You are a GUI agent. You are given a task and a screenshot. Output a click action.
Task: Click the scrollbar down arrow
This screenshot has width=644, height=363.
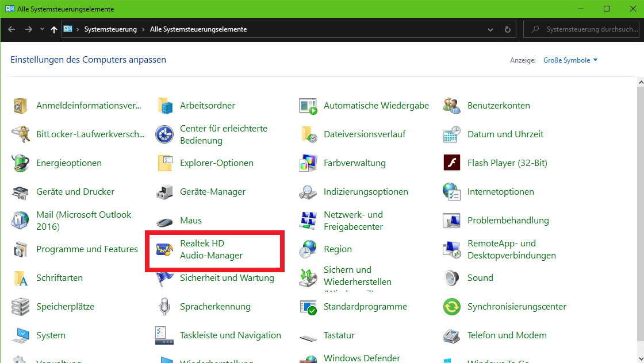coord(641,359)
